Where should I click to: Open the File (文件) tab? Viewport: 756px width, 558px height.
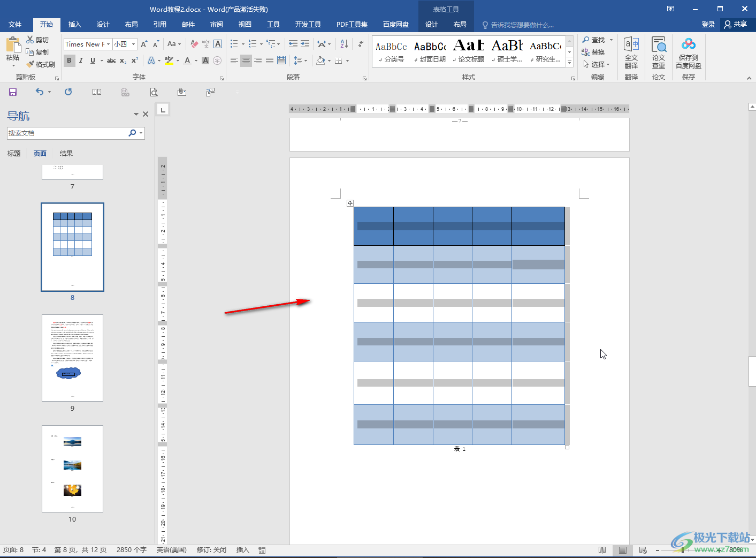click(15, 25)
